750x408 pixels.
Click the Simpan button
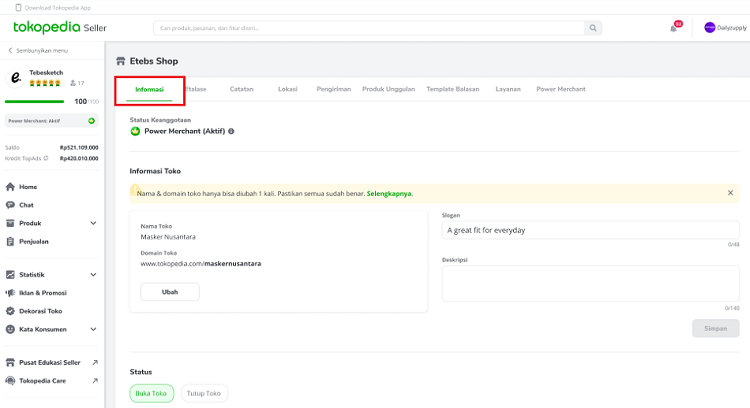tap(716, 329)
